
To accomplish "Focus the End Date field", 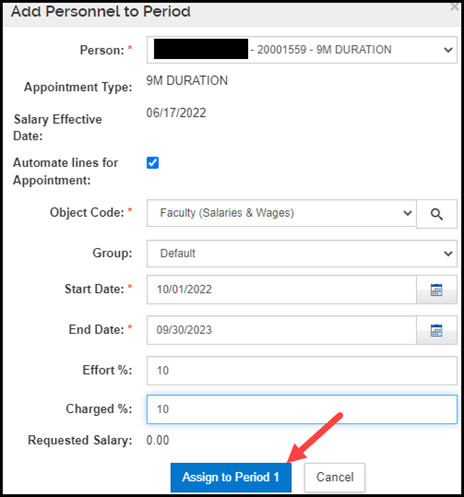I will pyautogui.click(x=282, y=330).
